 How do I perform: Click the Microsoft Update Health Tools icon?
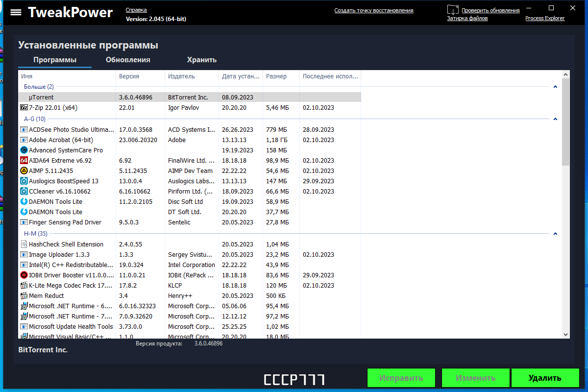coord(24,327)
